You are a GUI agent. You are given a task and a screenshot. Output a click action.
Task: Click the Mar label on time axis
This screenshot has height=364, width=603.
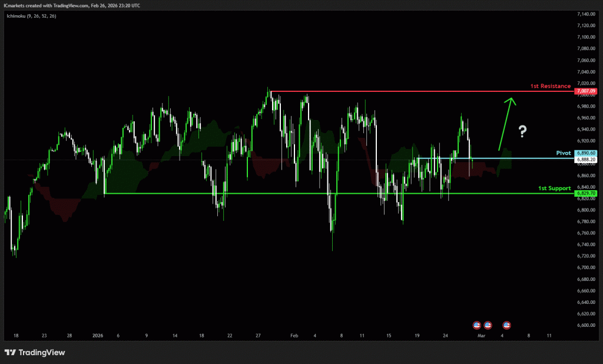pyautogui.click(x=481, y=335)
